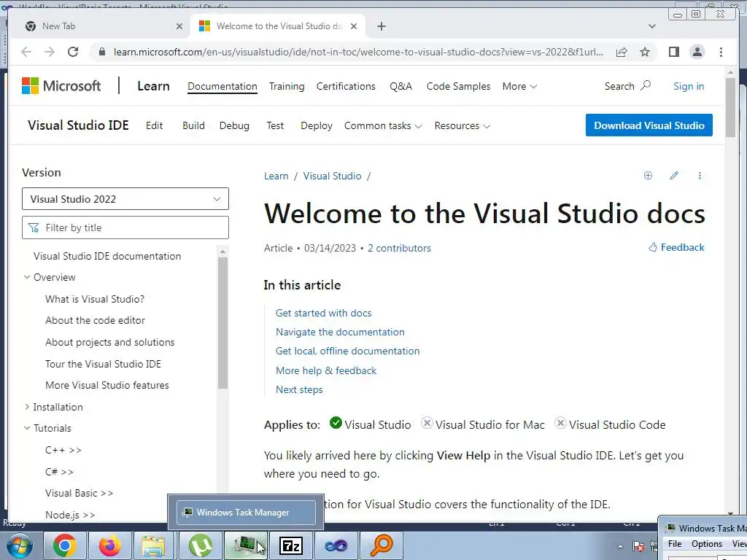The height and width of the screenshot is (560, 747).
Task: Open the Training nav item
Action: tap(286, 86)
